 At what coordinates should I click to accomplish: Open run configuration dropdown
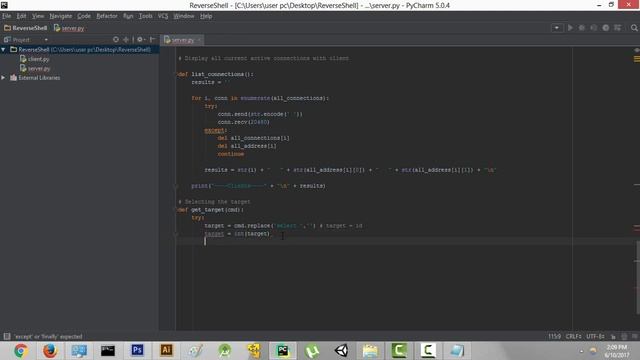[557, 28]
